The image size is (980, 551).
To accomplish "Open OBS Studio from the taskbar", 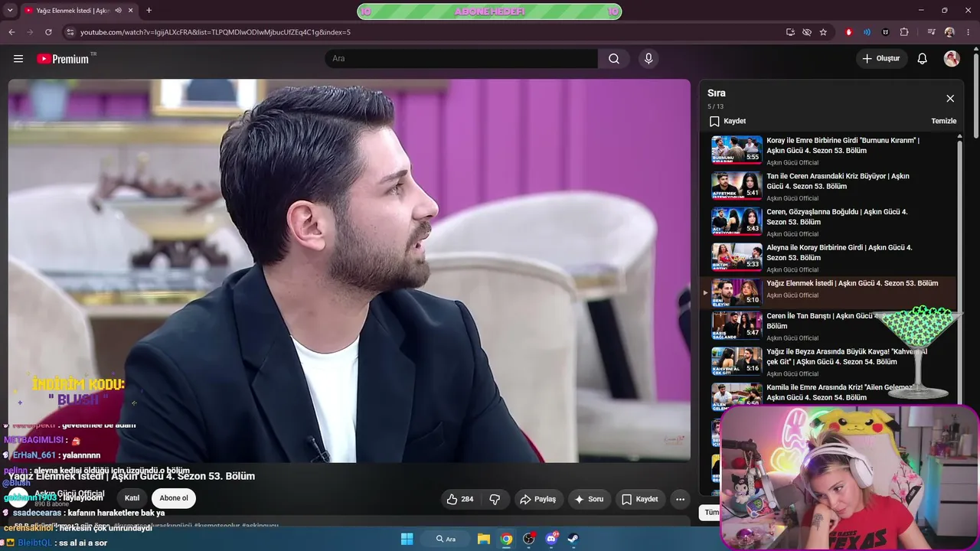I will click(528, 539).
